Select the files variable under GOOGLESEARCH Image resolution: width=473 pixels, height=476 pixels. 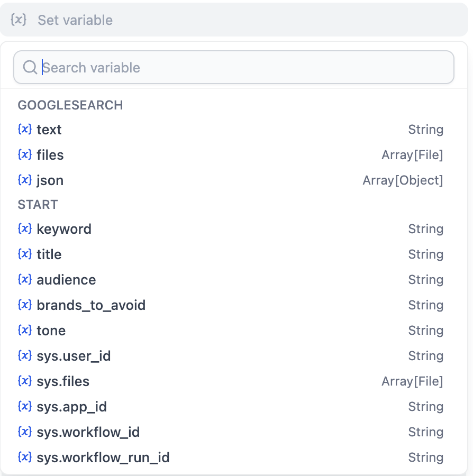point(50,154)
